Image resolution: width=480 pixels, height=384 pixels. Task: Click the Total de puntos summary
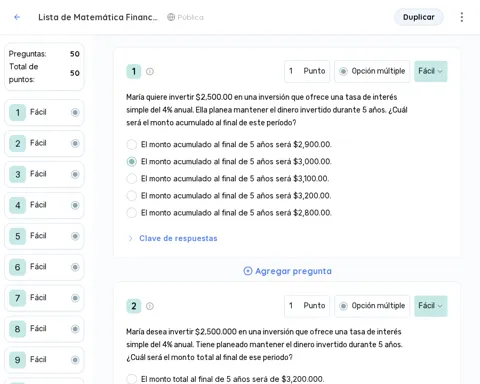pos(44,73)
